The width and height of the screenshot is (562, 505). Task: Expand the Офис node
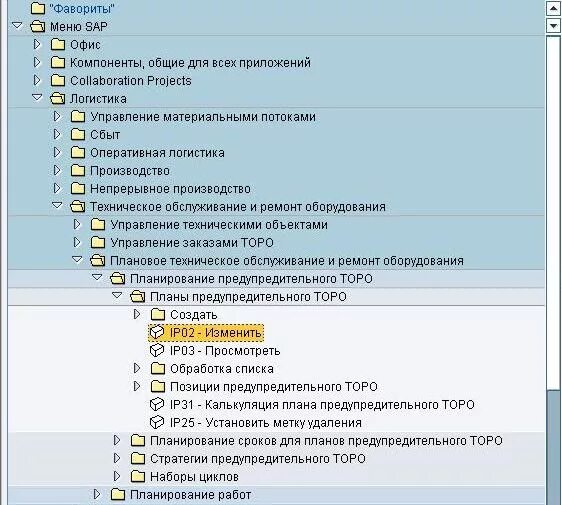(x=37, y=44)
